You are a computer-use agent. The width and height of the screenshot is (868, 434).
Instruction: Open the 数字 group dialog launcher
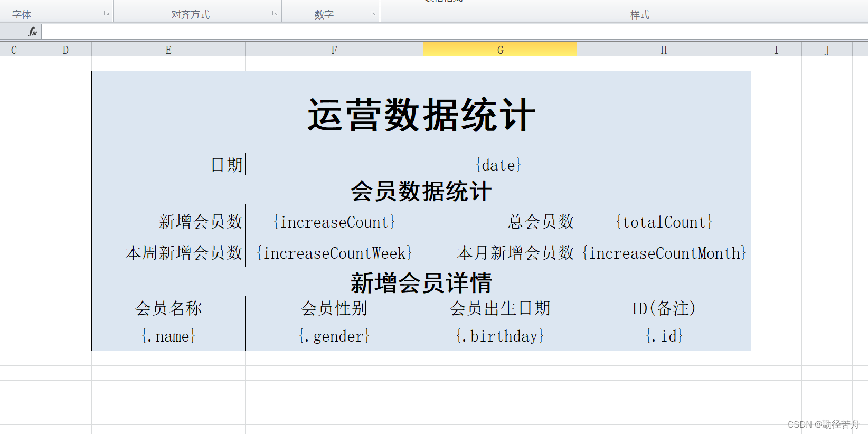[x=373, y=13]
